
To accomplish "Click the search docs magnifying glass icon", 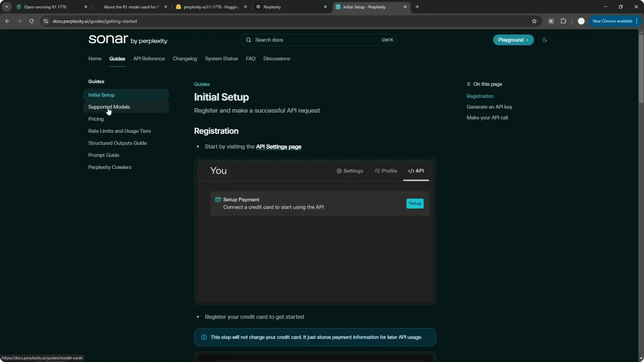I will [249, 40].
